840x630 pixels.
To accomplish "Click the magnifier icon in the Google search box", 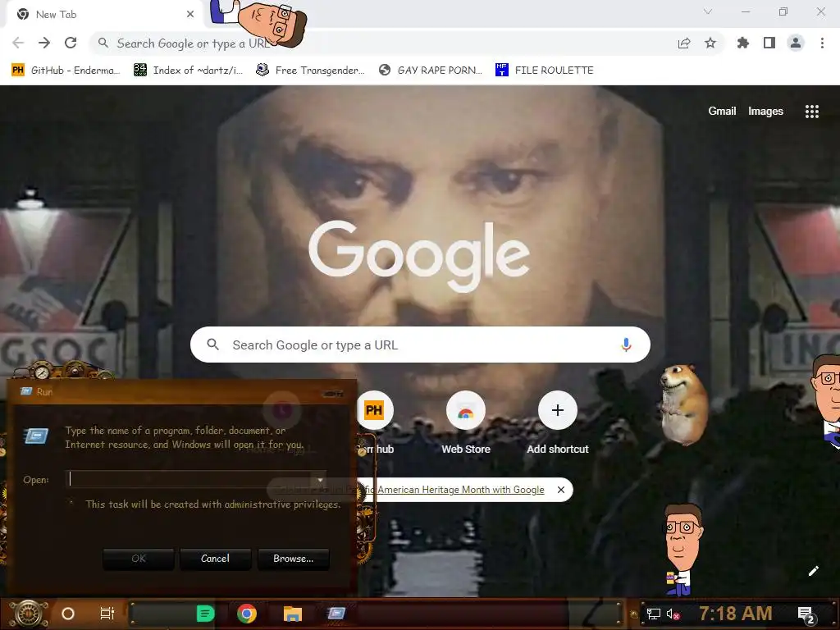I will pos(213,345).
